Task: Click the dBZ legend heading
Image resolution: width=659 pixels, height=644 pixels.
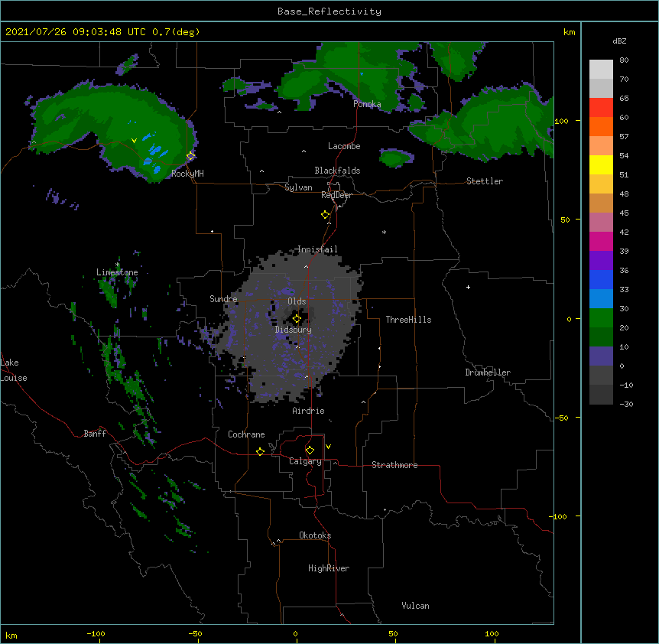Action: point(619,41)
